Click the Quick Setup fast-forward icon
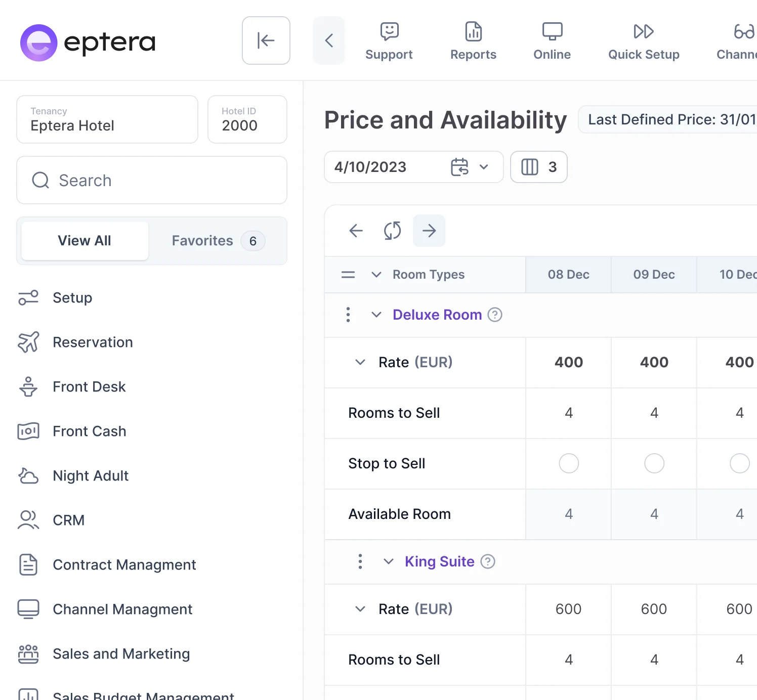The image size is (757, 700). coord(644,31)
